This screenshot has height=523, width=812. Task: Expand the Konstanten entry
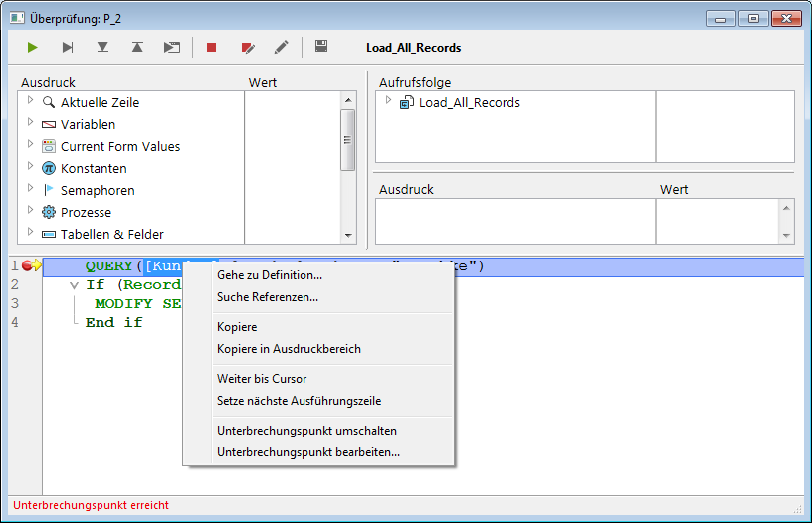coord(31,168)
